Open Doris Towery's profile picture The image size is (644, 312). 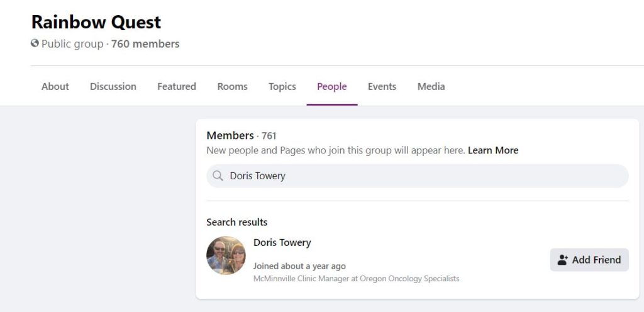(226, 255)
